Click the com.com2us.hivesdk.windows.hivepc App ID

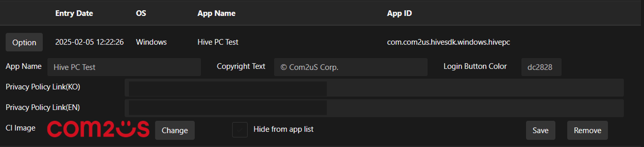pos(448,42)
